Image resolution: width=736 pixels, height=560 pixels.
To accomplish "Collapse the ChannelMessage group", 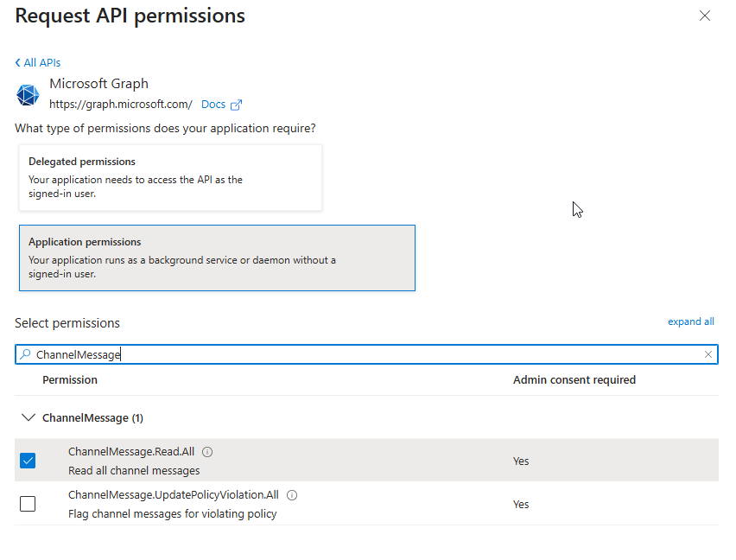I will [28, 417].
